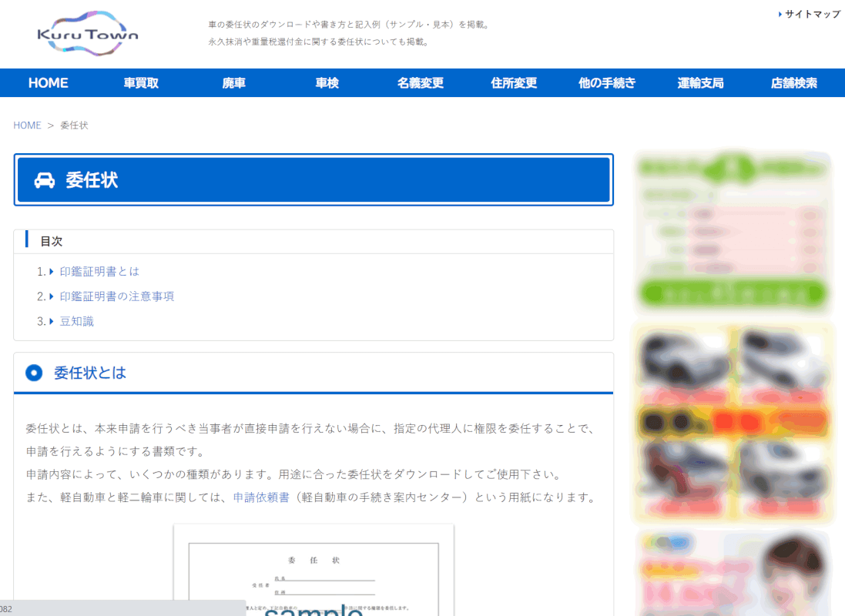Open the 車買取 navigation tab
This screenshot has width=845, height=616.
tap(141, 83)
